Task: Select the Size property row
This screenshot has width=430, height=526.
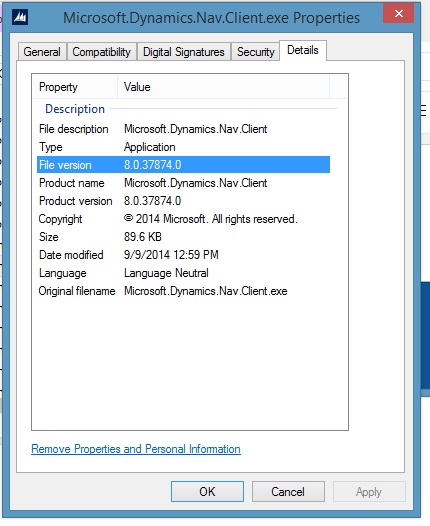Action: pos(183,237)
